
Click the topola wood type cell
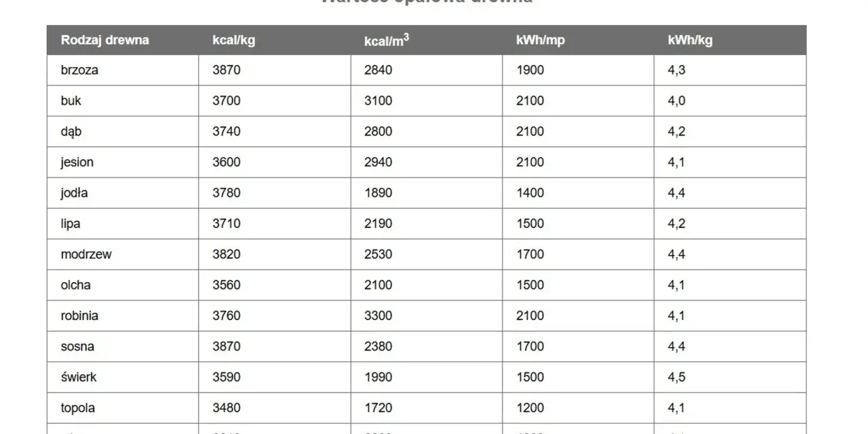tap(123, 408)
